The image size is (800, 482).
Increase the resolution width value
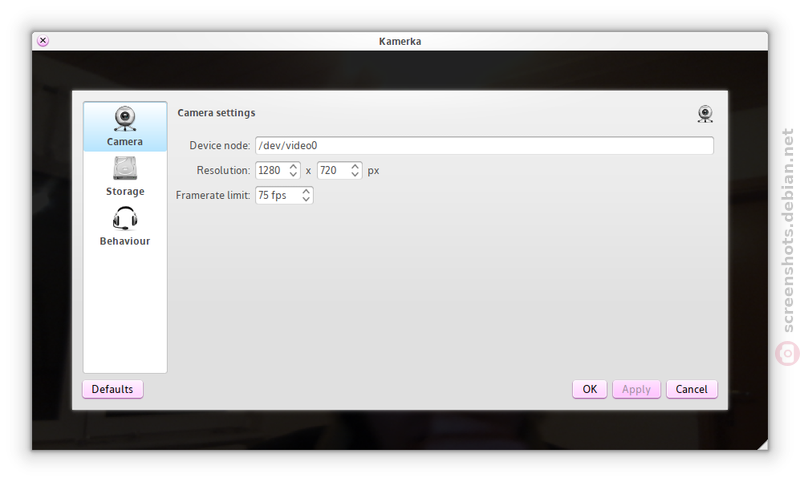pos(293,166)
